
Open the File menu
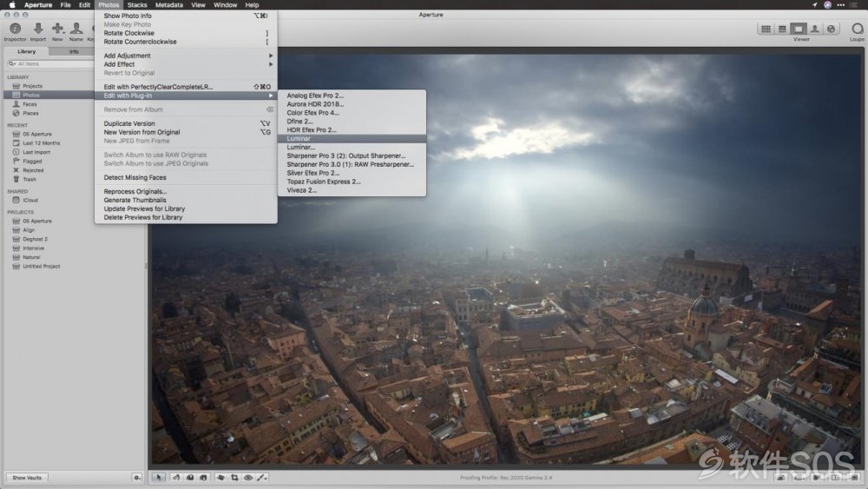(x=65, y=5)
